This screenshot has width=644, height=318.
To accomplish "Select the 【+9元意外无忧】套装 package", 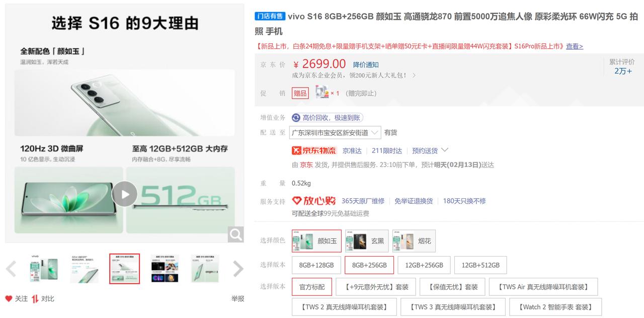I will (x=376, y=287).
